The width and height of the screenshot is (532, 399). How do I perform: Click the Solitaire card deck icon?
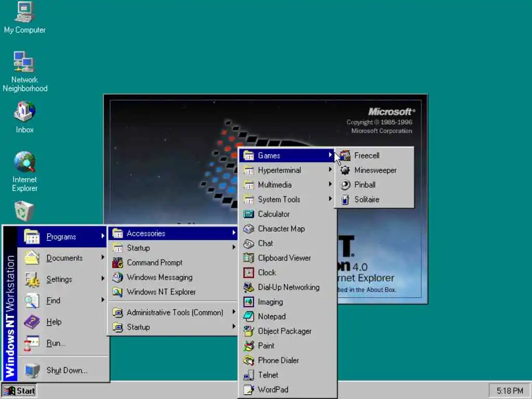[345, 199]
